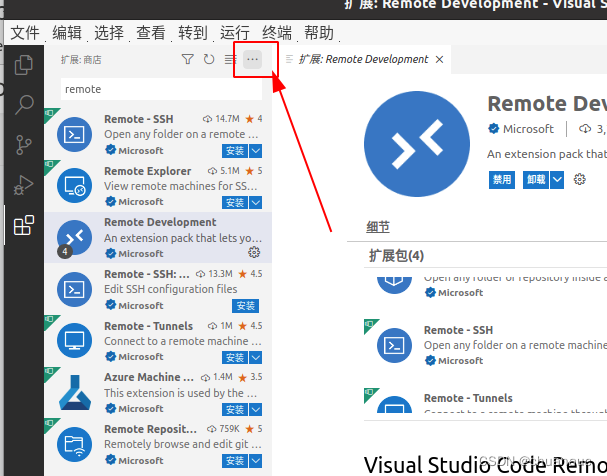Open install options dropdown for Remote - SSH
The width and height of the screenshot is (607, 476).
(255, 151)
